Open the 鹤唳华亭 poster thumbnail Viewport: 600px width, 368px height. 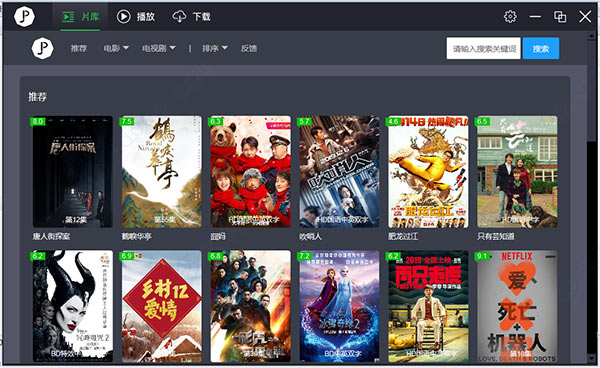point(161,172)
